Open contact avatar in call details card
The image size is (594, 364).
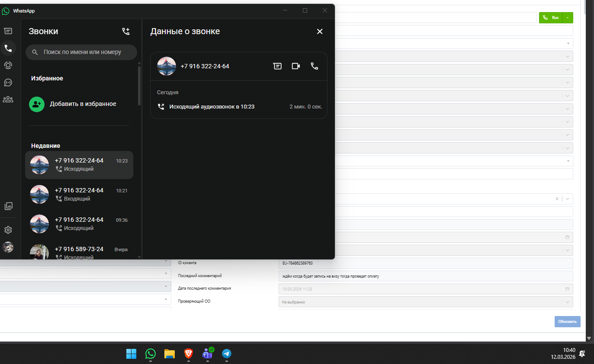click(x=167, y=66)
